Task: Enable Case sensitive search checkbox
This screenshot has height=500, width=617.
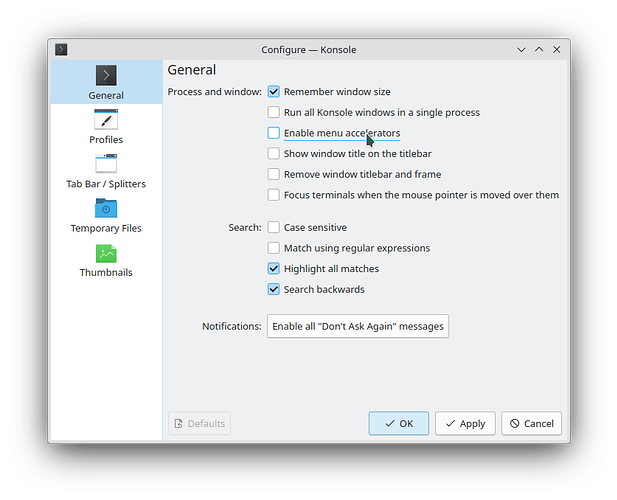Action: [x=273, y=227]
